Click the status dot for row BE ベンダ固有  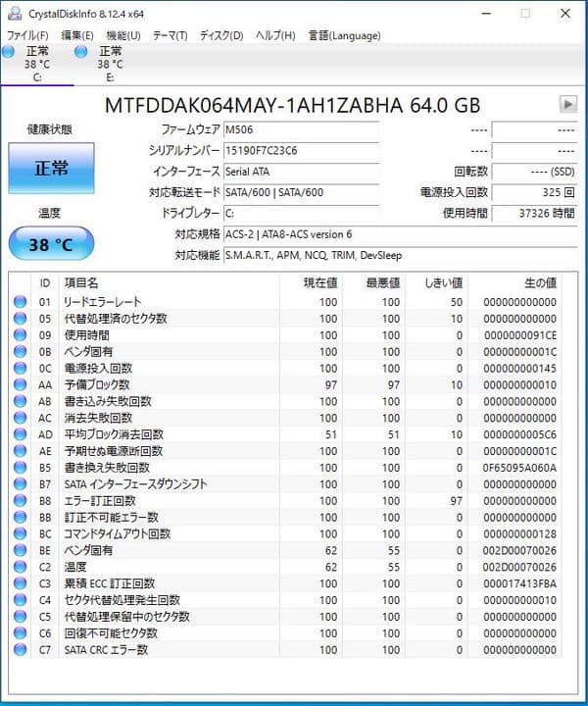coord(20,550)
